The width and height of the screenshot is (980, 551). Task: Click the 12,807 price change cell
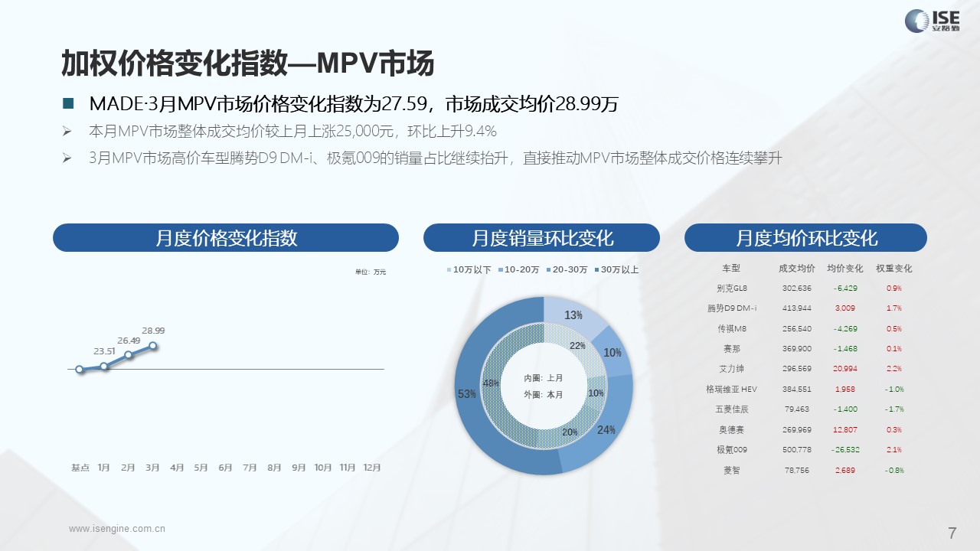click(x=845, y=430)
